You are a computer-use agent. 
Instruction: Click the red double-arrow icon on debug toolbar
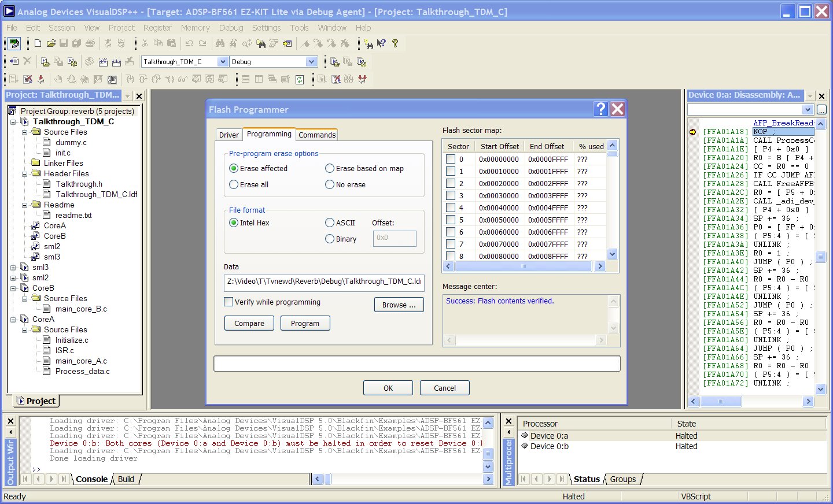tap(363, 79)
